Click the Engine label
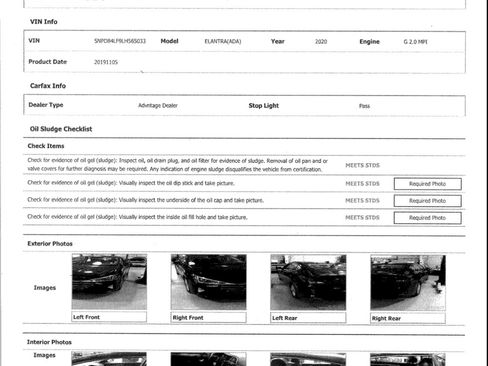The width and height of the screenshot is (488, 366). coord(369,42)
